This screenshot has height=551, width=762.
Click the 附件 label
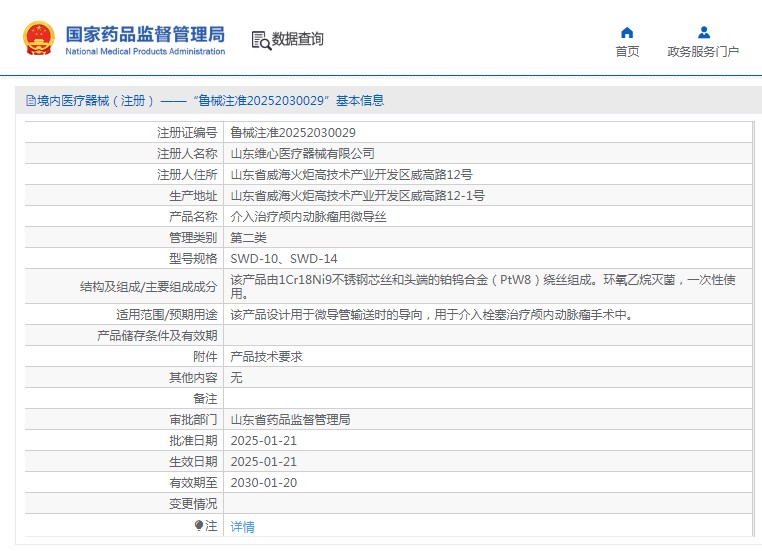click(205, 357)
